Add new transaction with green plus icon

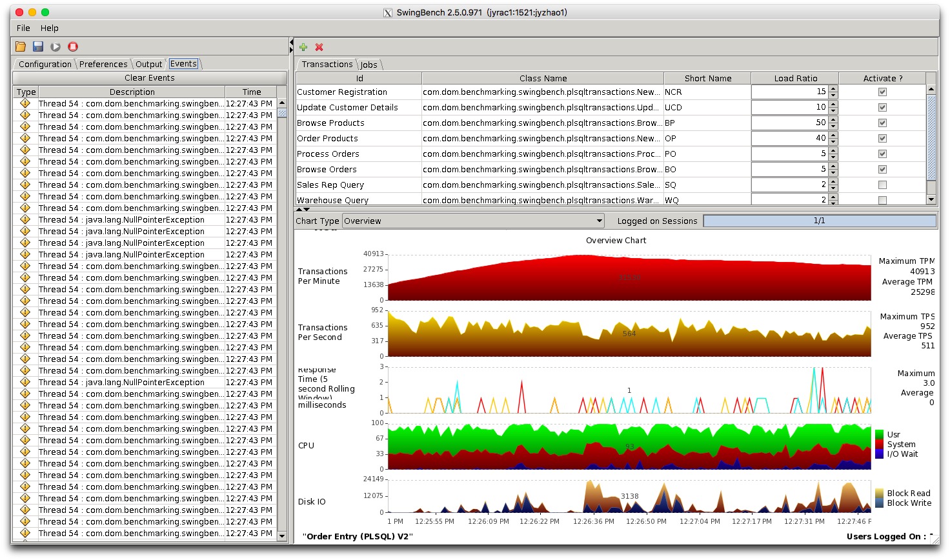point(303,47)
